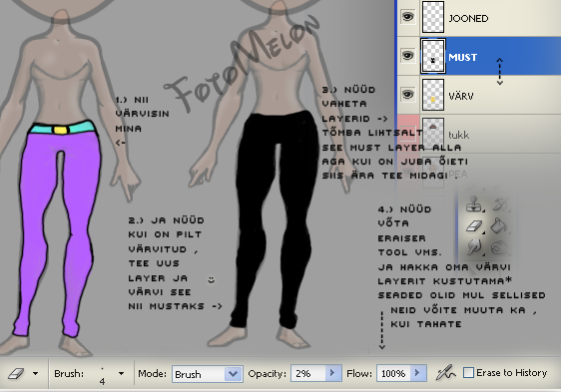Select the faded layer named PEA
Image resolution: width=561 pixels, height=392 pixels.
tap(458, 175)
